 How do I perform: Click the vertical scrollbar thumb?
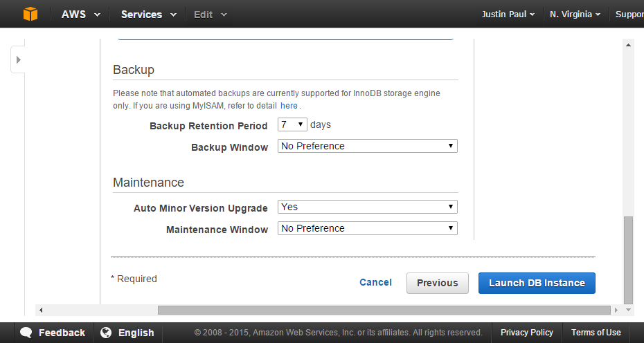628,260
